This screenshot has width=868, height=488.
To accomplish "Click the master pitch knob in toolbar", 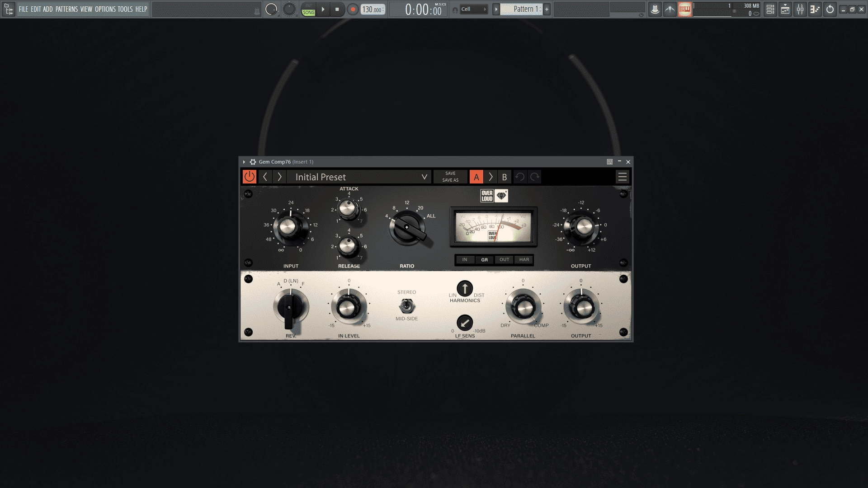I will 289,9.
